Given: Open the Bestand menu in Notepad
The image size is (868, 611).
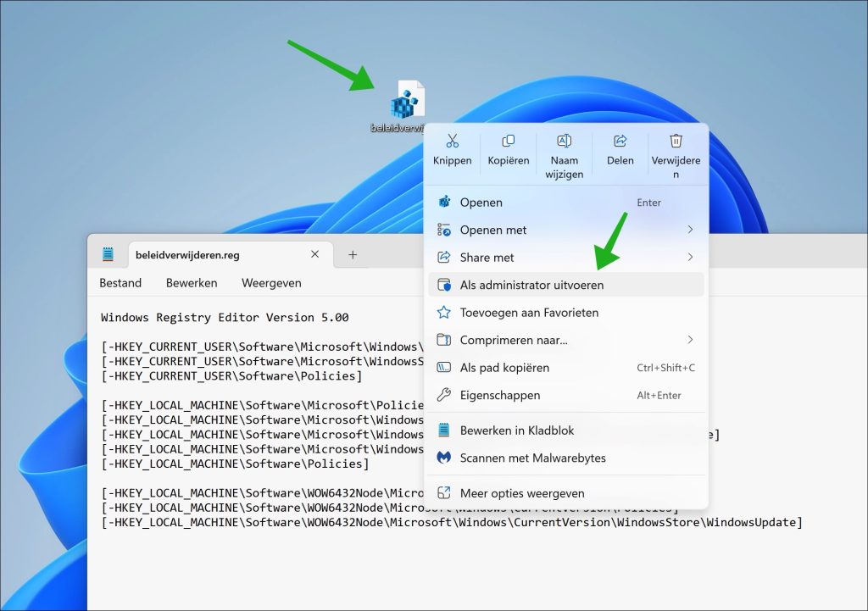Looking at the screenshot, I should 120,283.
